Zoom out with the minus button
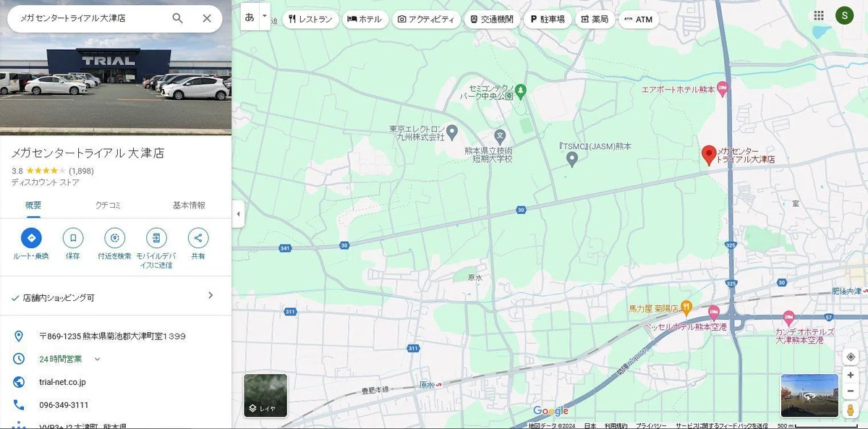868x429 pixels. tap(851, 391)
